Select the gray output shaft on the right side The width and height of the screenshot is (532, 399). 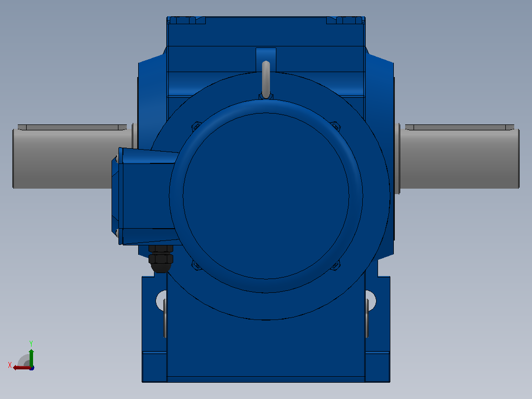(x=459, y=159)
